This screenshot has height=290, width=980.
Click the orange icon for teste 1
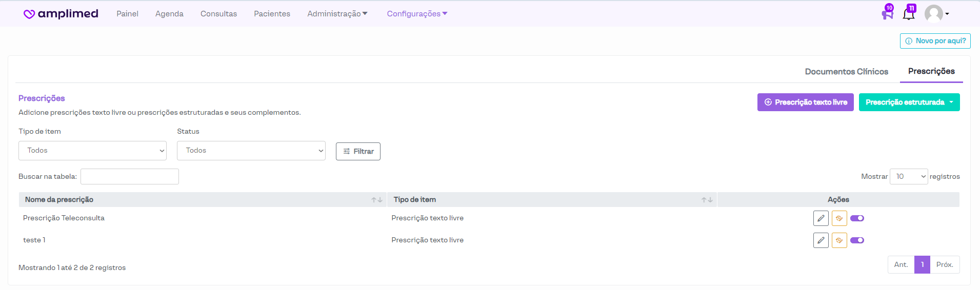tap(839, 240)
